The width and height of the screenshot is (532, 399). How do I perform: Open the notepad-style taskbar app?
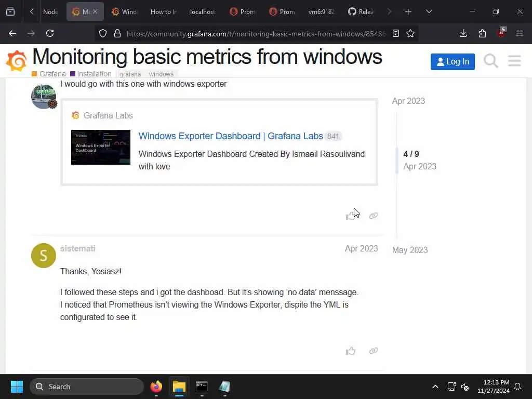point(224,387)
